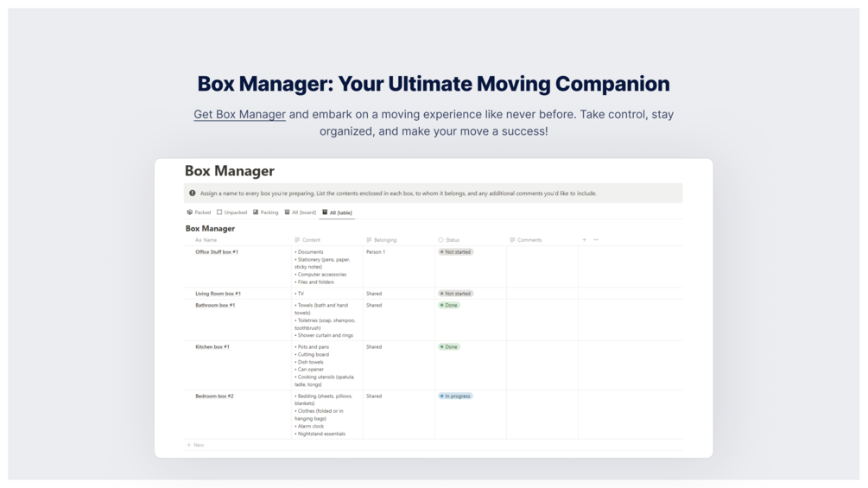Viewport: 868px width, 488px height.
Task: Click the Box Manager screenshot thumbnail
Action: 434,308
